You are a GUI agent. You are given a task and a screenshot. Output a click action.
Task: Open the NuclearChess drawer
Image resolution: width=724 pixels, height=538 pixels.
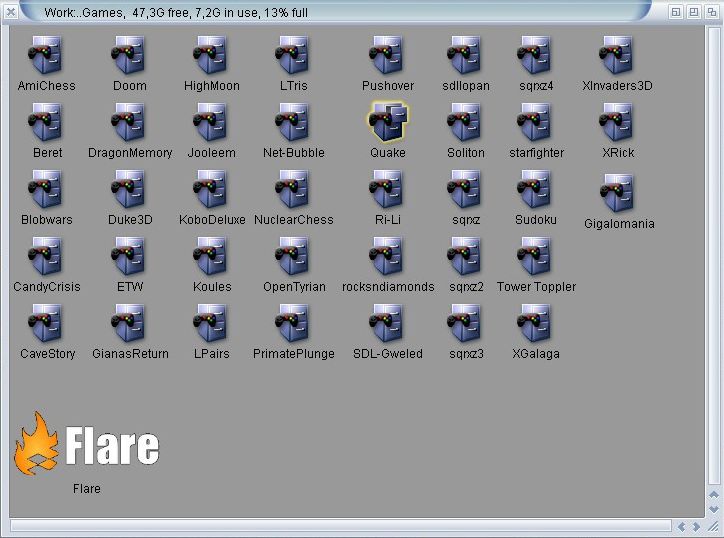pyautogui.click(x=292, y=189)
